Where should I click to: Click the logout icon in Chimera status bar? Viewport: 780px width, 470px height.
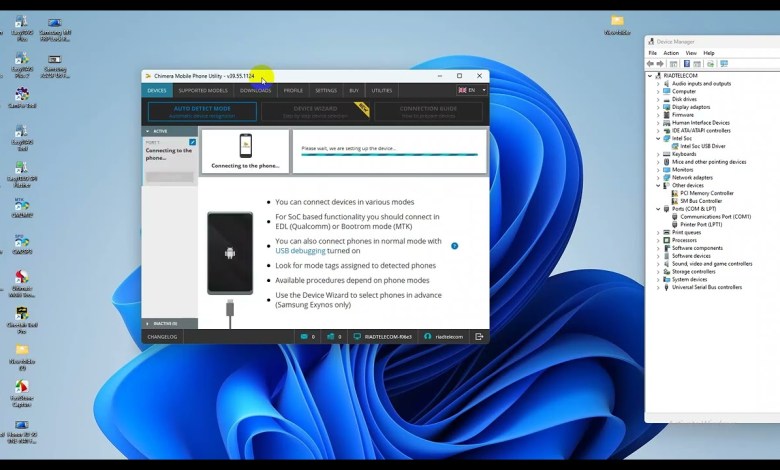[479, 337]
